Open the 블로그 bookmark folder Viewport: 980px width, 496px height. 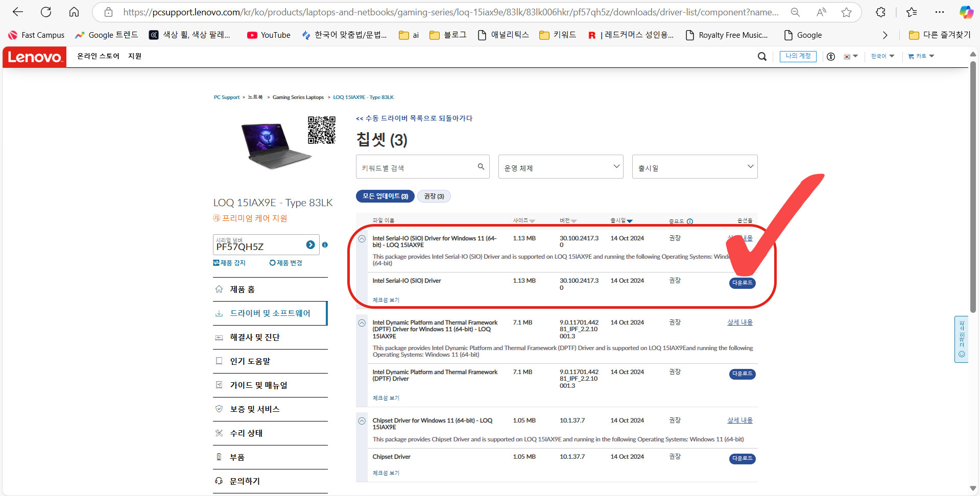tap(448, 35)
